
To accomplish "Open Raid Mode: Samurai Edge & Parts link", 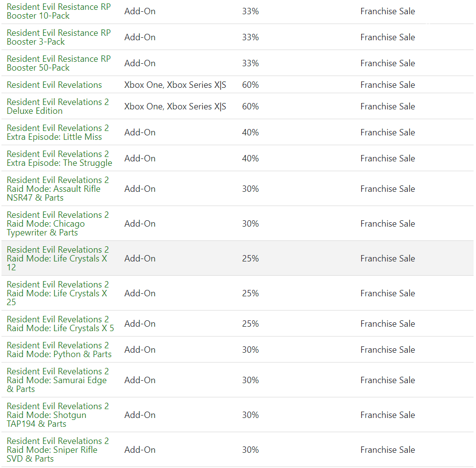I will tap(58, 380).
